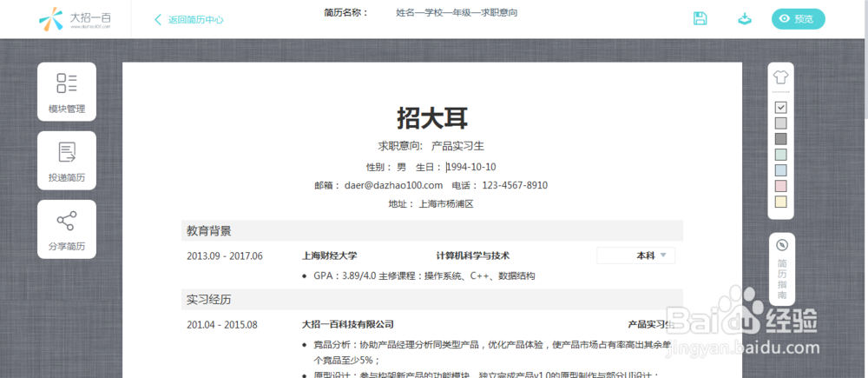
Task: Click the submit document icon
Action: (x=67, y=152)
